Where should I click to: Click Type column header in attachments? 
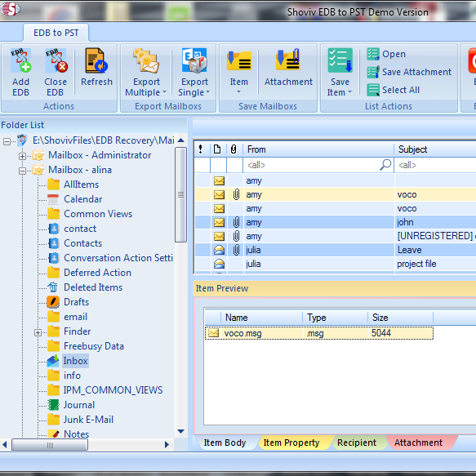(335, 318)
